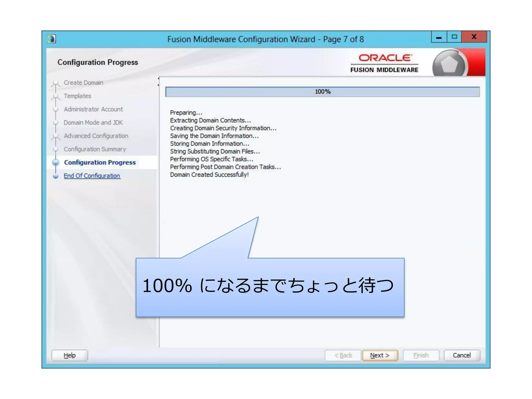
Task: Click the Configuration Progress page heading
Action: (98, 62)
